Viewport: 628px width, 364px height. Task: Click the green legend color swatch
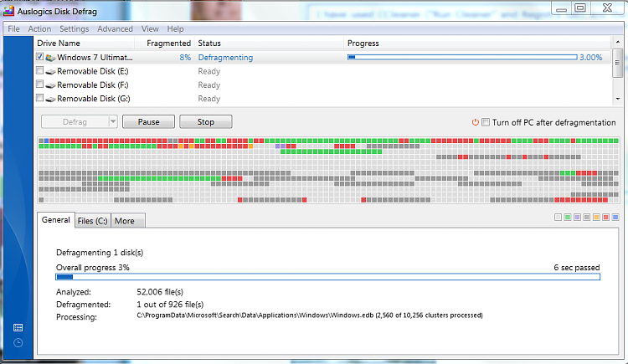[x=568, y=217]
